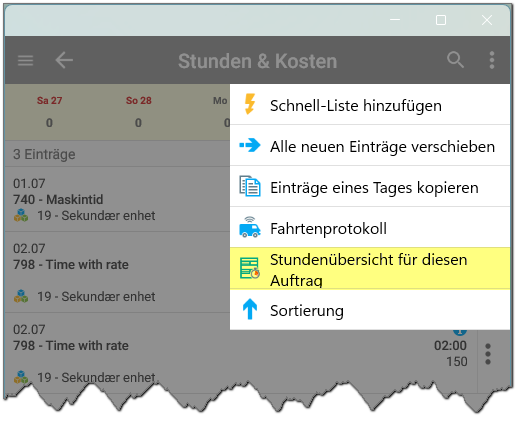Go back using the arrow icon
The height and width of the screenshot is (422, 516).
64,60
